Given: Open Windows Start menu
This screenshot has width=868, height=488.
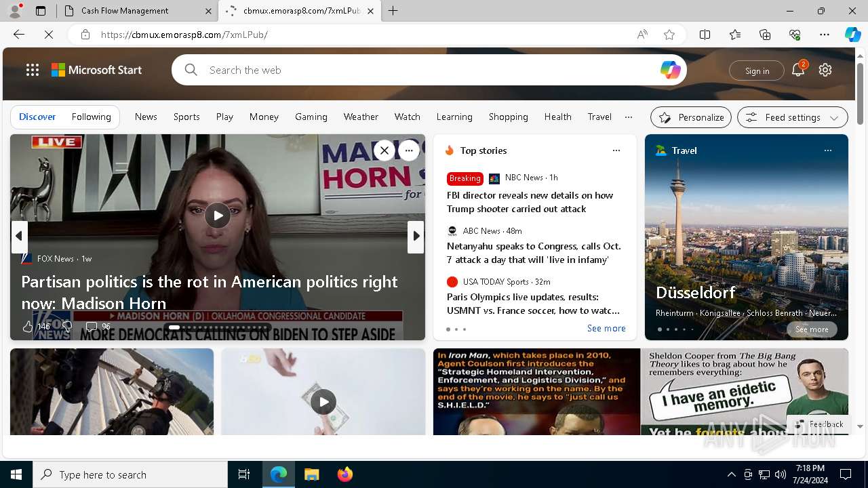Looking at the screenshot, I should click(x=16, y=474).
